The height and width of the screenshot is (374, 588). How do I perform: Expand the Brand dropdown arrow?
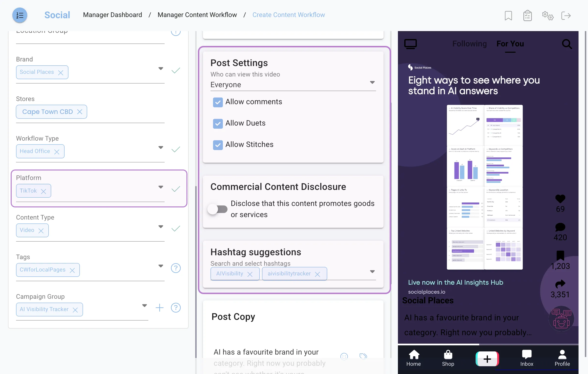160,68
